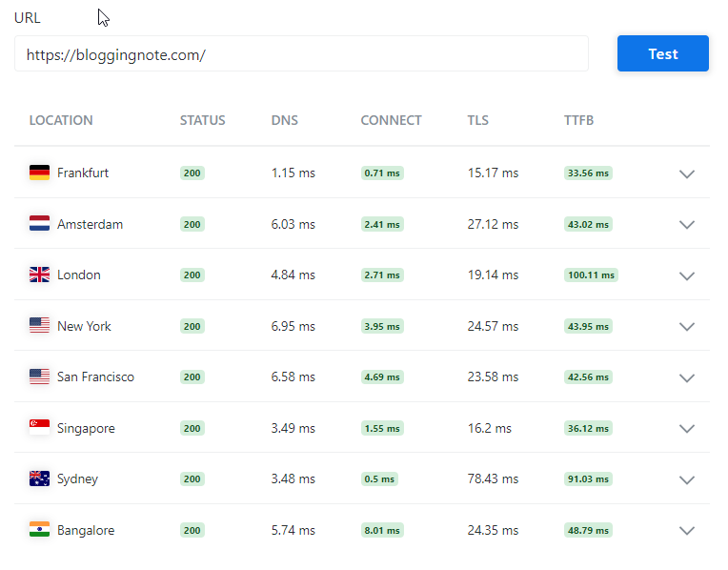The image size is (728, 570).
Task: Click the US flag beside San Francisco
Action: coord(39,377)
